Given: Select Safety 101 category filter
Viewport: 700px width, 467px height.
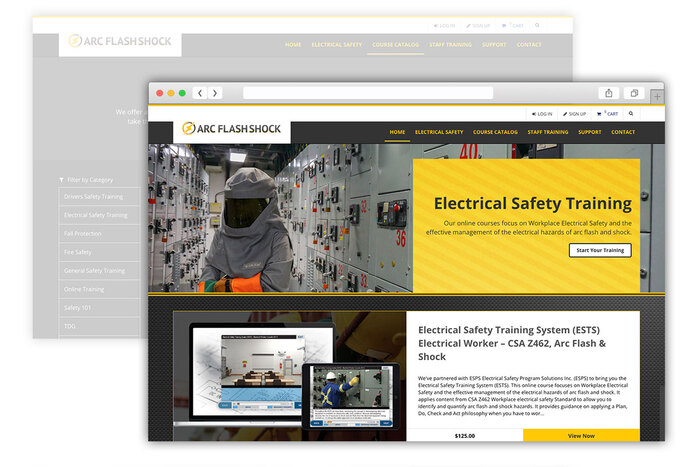Looking at the screenshot, I should (x=99, y=308).
